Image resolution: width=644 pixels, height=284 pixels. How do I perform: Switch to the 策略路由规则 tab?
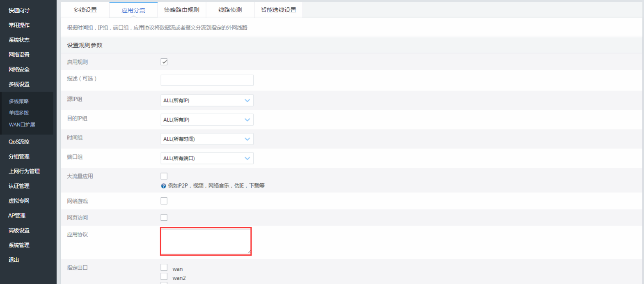pos(181,10)
